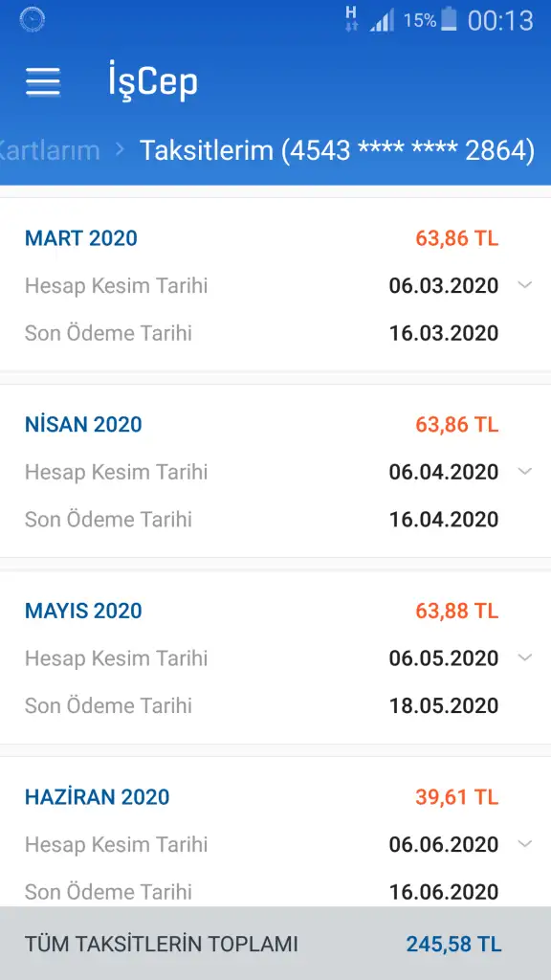Select the Taksitlerim card number breadcrumb
Viewport: 551px width, 980px height.
pyautogui.click(x=337, y=150)
